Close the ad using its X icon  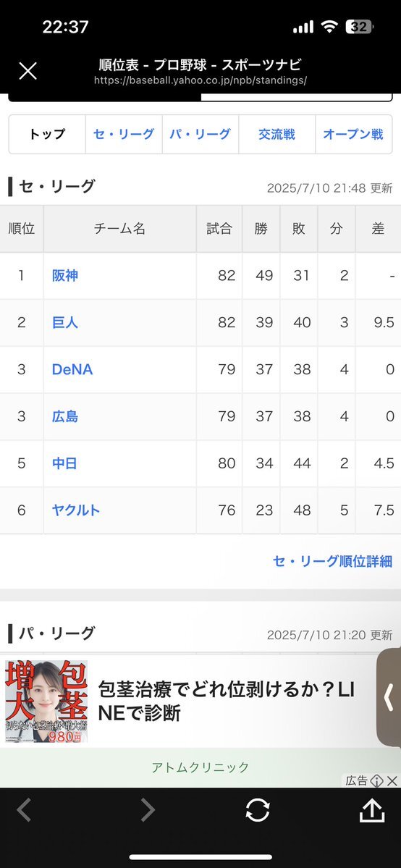pos(392,780)
